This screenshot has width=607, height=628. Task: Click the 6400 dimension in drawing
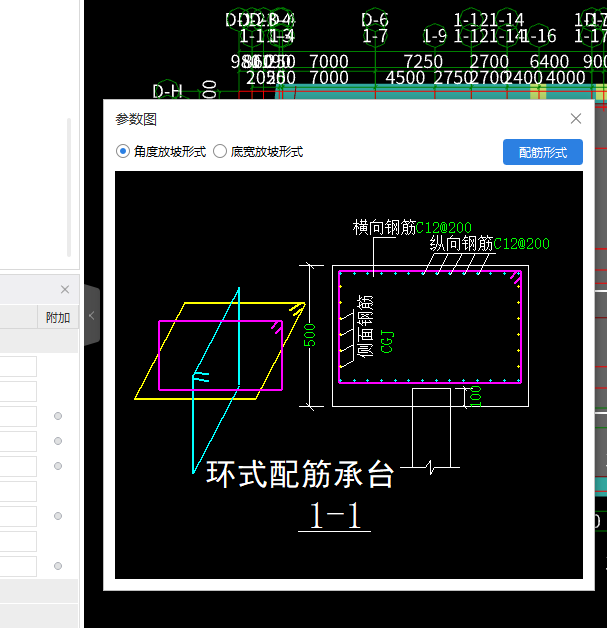(x=549, y=62)
